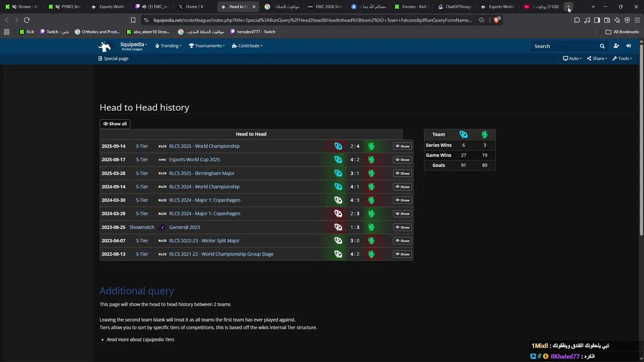Open the Tools dropdown
644x362 pixels.
point(622,58)
